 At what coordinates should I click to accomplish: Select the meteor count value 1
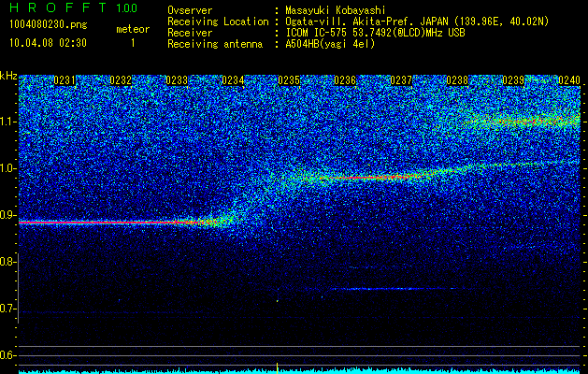pos(133,43)
